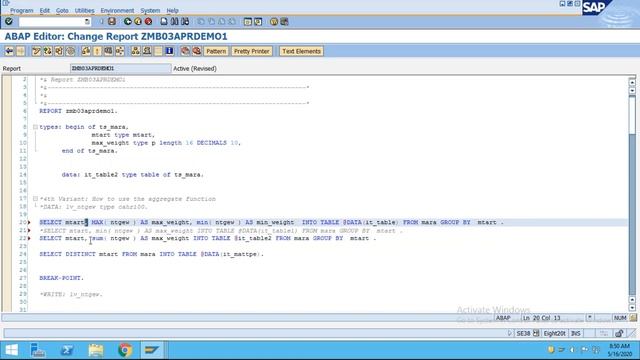Viewport: 640px width, 360px height.
Task: Open PowerShell from the taskbar
Action: point(67,350)
